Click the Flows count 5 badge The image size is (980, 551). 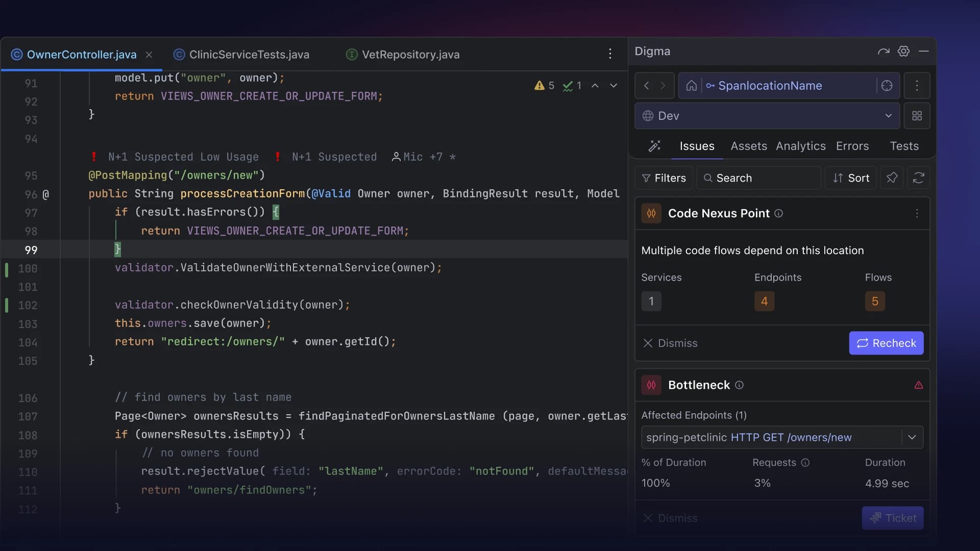click(875, 302)
